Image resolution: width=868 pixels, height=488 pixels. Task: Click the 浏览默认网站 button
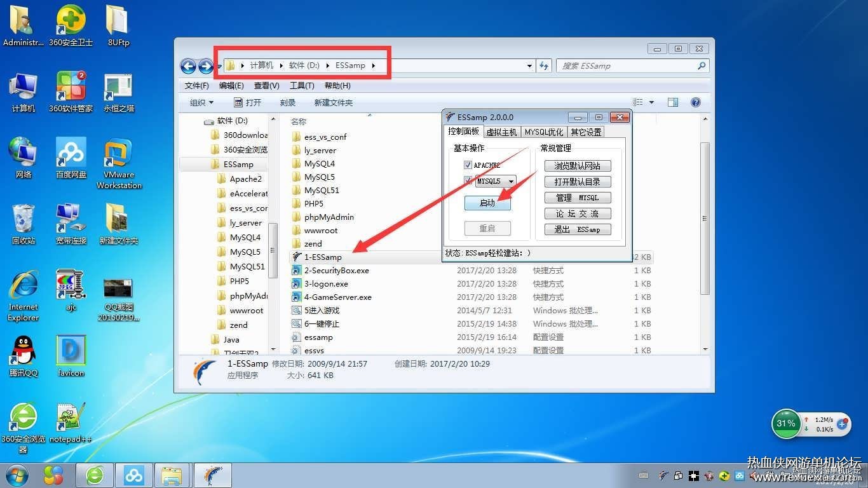coord(578,166)
